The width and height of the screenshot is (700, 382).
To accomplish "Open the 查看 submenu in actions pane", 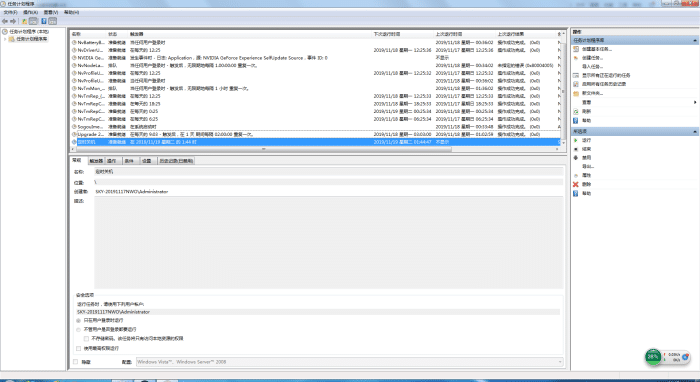I will (634, 102).
